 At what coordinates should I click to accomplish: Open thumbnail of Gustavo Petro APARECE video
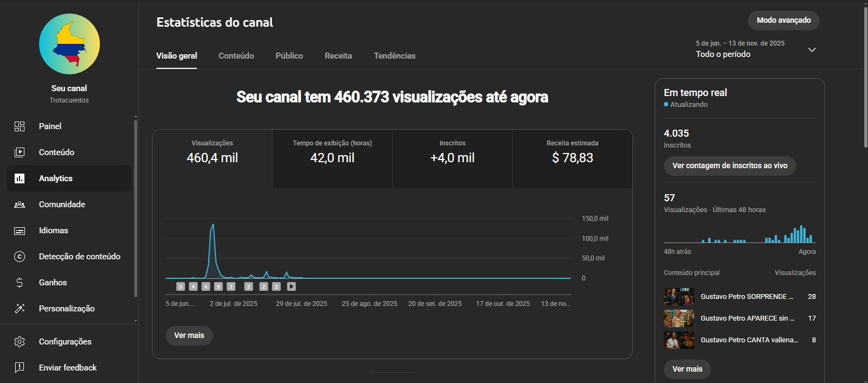pos(679,318)
